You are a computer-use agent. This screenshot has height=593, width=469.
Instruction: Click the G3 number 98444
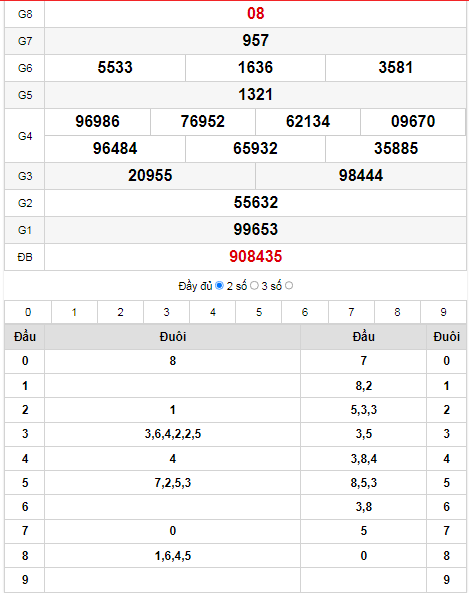click(x=361, y=175)
